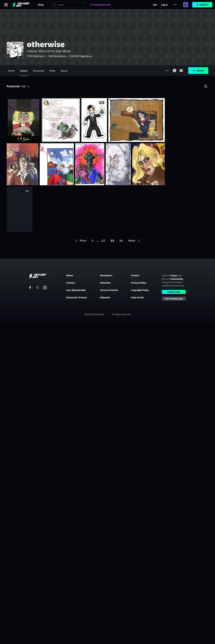Click the purple gear badge icon
The image size is (215, 644).
(x=186, y=5)
